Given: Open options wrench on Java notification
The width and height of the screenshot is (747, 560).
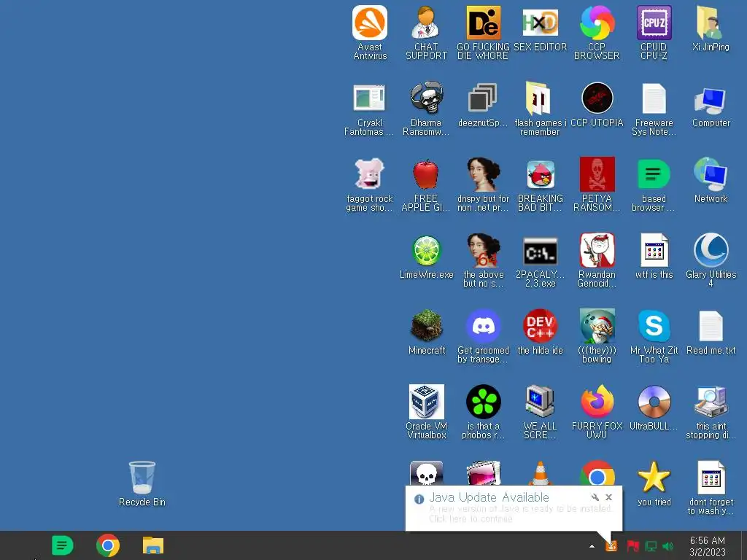Looking at the screenshot, I should point(595,497).
